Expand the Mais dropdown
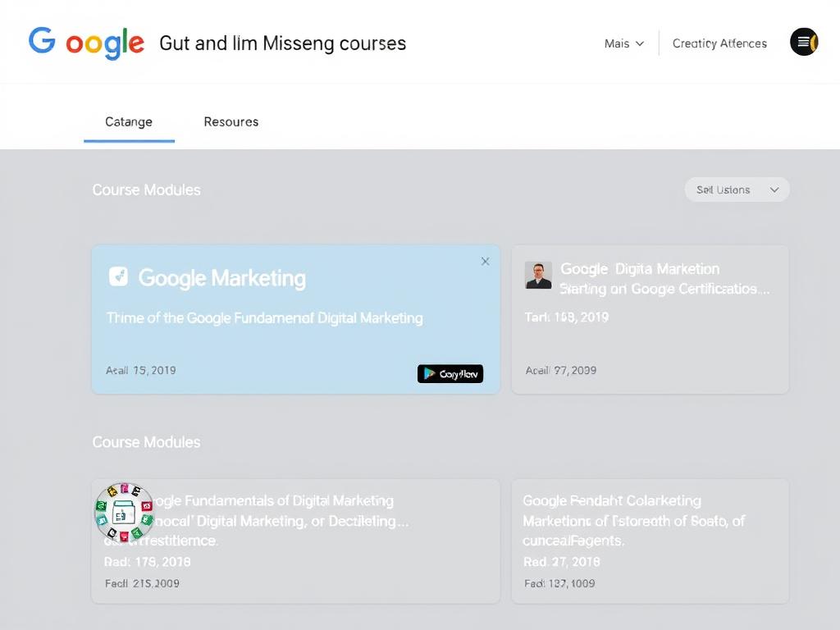This screenshot has height=630, width=840. click(x=624, y=43)
